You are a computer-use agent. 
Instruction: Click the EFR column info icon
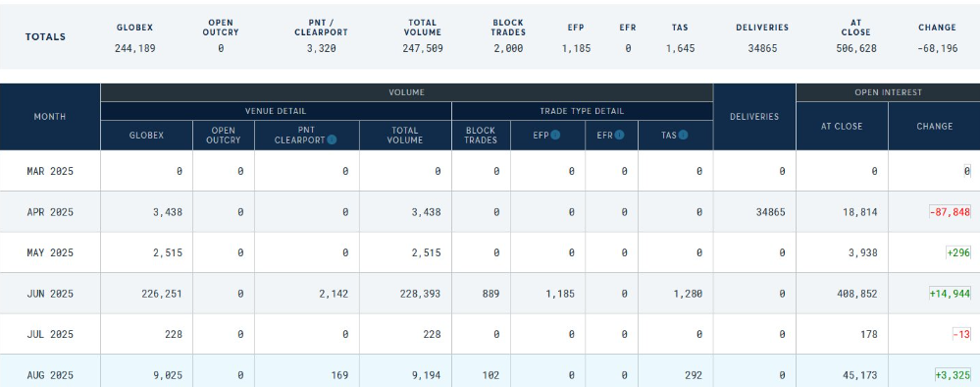[619, 135]
